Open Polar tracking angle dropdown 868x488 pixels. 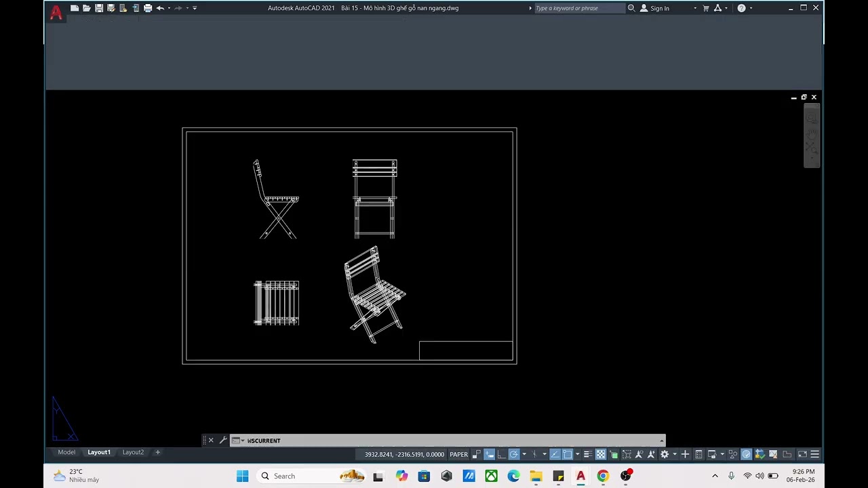524,454
